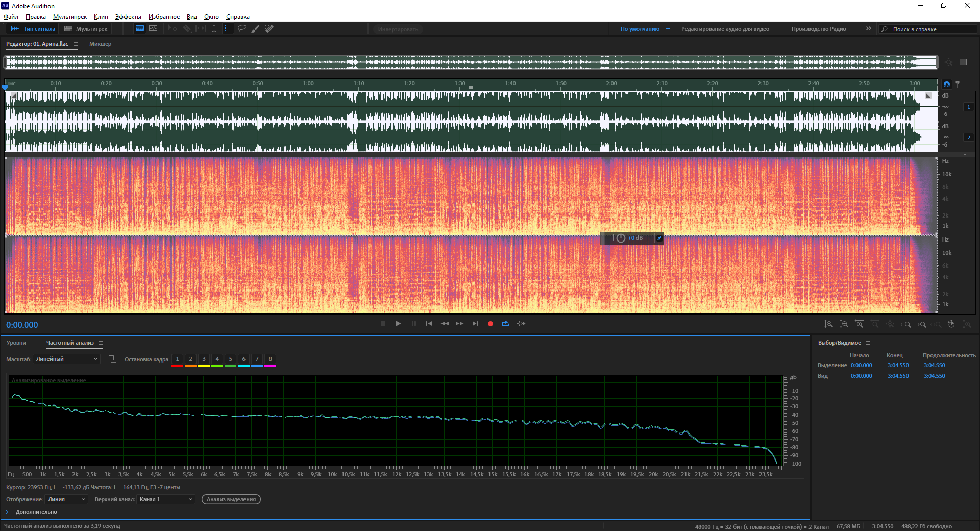Toggle channel 1 enable button
The width and height of the screenshot is (980, 531).
pyautogui.click(x=969, y=107)
